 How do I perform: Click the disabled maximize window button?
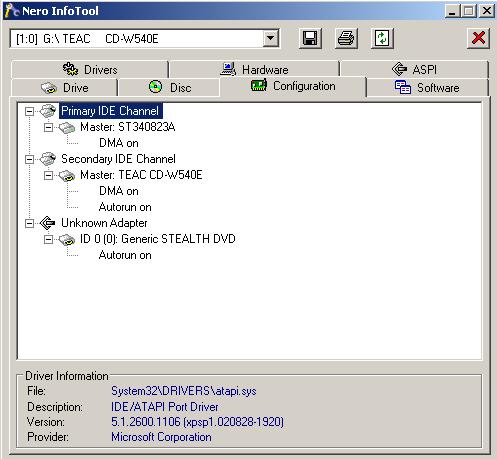pyautogui.click(x=468, y=11)
